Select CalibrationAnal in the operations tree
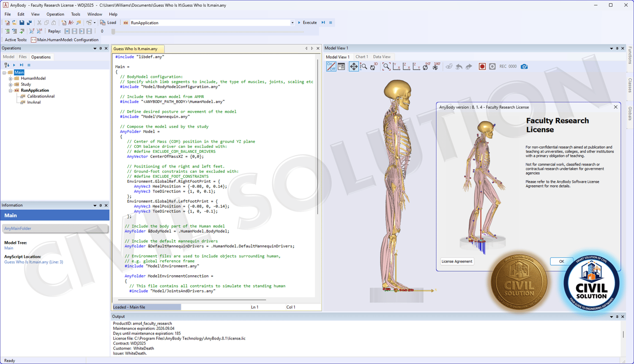The height and width of the screenshot is (364, 634). click(41, 96)
